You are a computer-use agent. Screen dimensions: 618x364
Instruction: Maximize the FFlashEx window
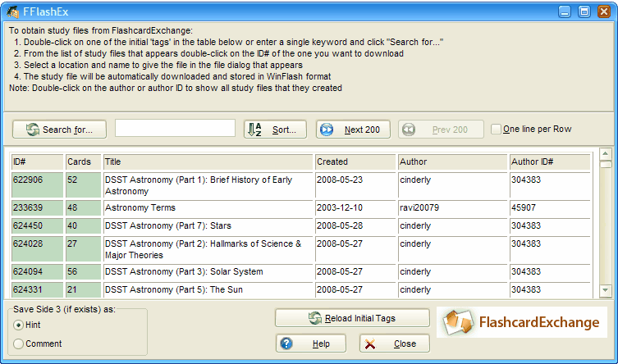tap(584, 11)
